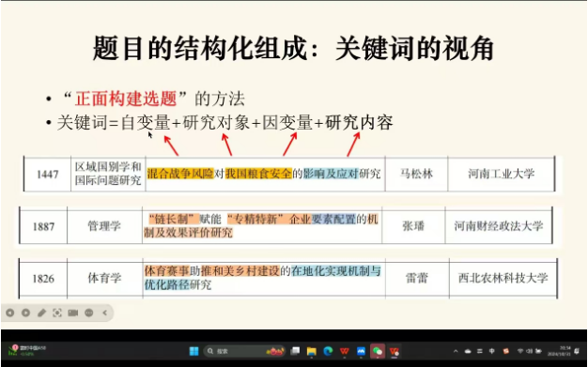Go to previous slide using back arrow

[9, 313]
